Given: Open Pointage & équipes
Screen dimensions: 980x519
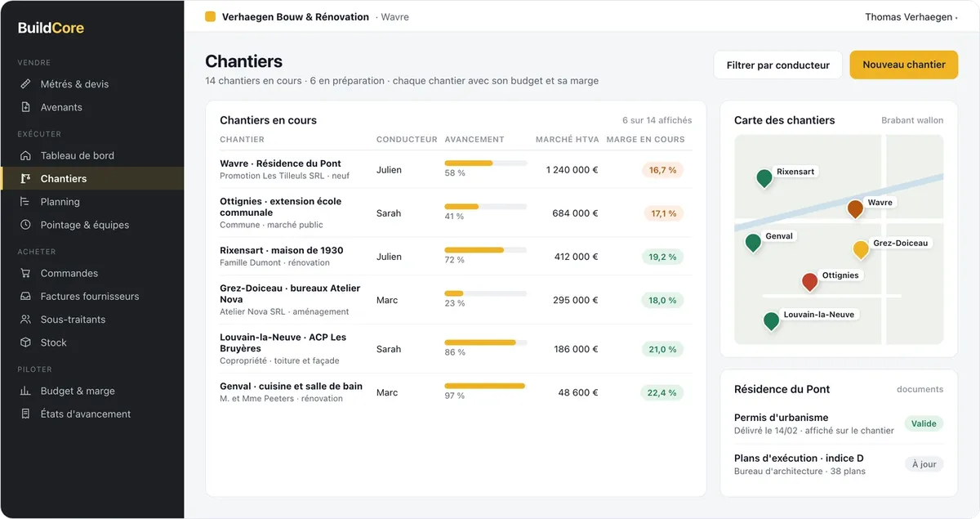Looking at the screenshot, I should [92, 225].
